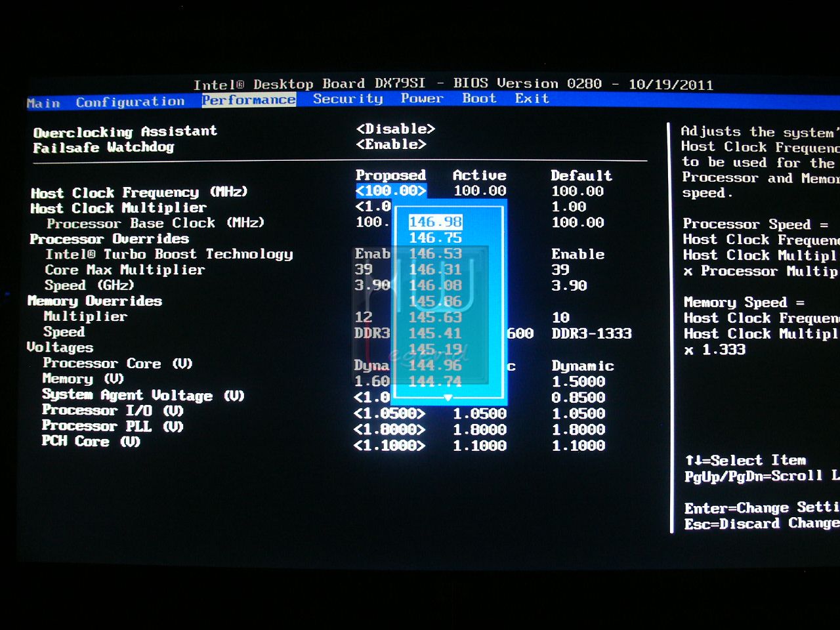Click the Speed (GHz) row

(x=89, y=285)
